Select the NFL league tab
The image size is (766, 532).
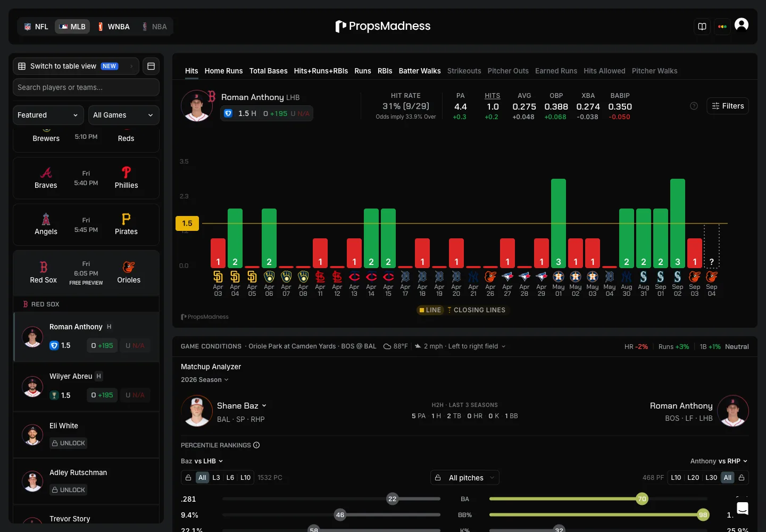coord(36,27)
